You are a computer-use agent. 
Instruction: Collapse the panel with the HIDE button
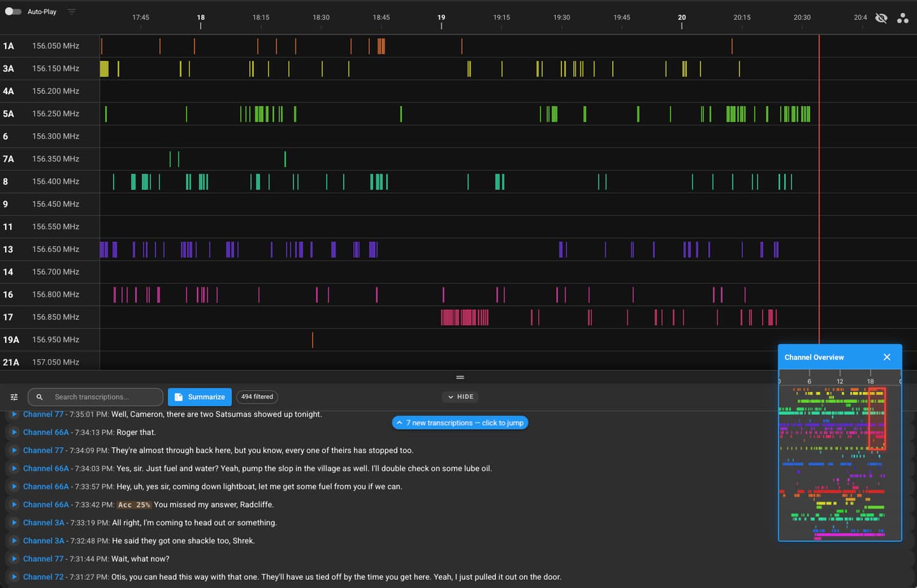(x=460, y=397)
